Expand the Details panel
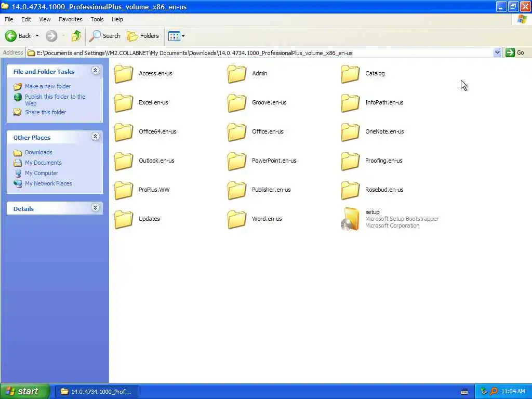Viewport: 532px width, 399px height. [96, 208]
